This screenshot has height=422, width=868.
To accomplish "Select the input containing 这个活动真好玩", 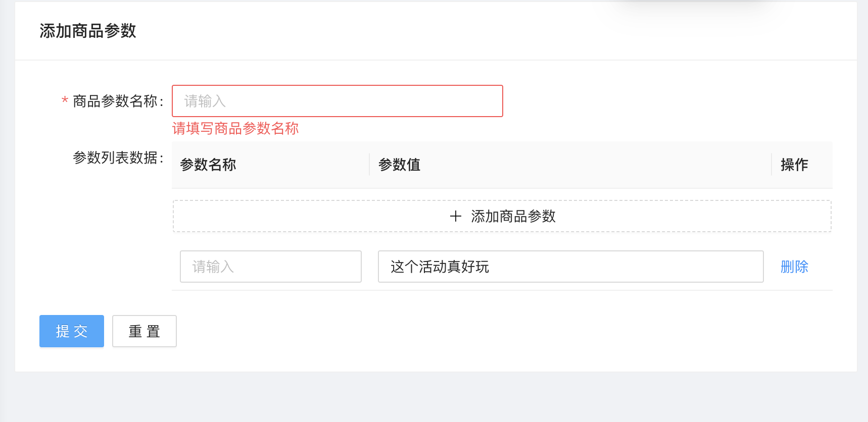I will click(x=570, y=267).
